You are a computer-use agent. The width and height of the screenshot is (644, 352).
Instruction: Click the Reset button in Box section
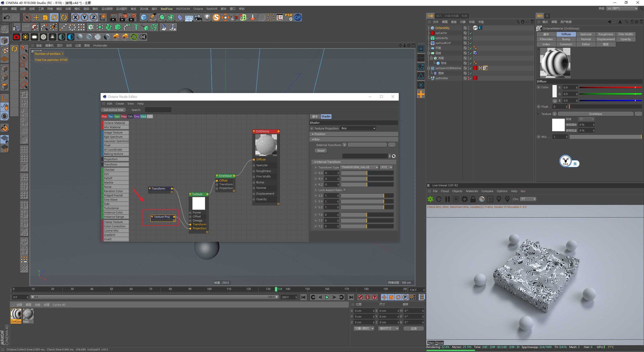click(321, 151)
